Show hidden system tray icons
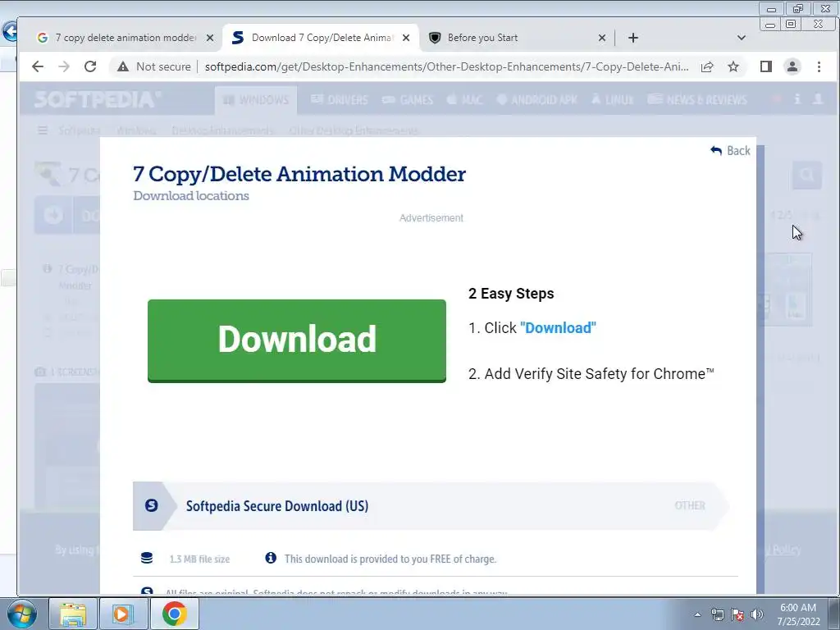Screen dimensions: 840x630 [x=697, y=614]
